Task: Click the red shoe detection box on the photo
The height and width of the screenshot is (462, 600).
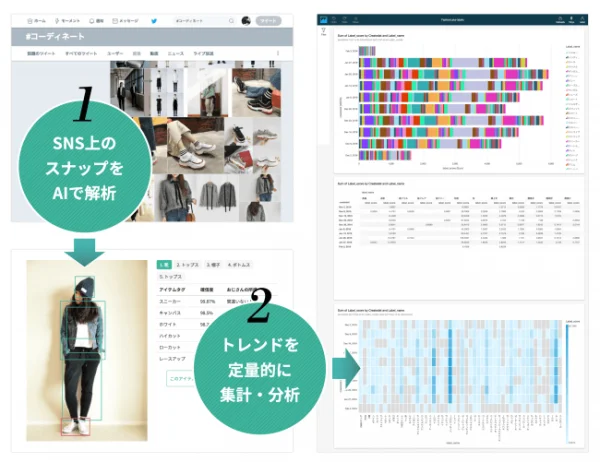Action: coord(75,427)
